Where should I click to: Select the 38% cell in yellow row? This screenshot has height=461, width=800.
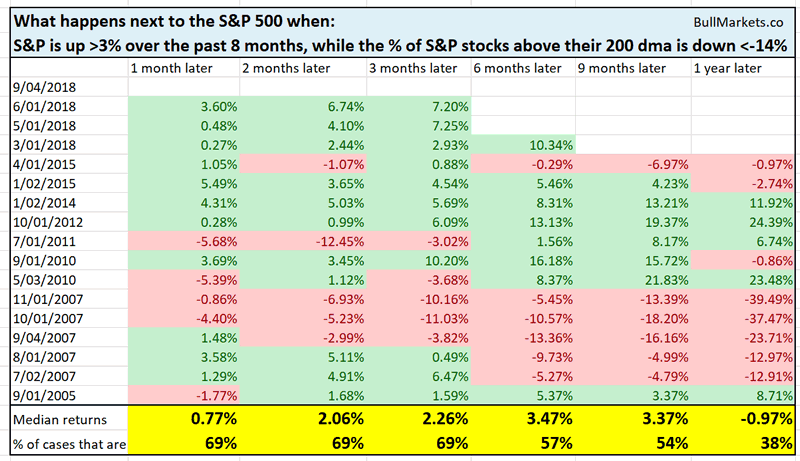point(770,439)
